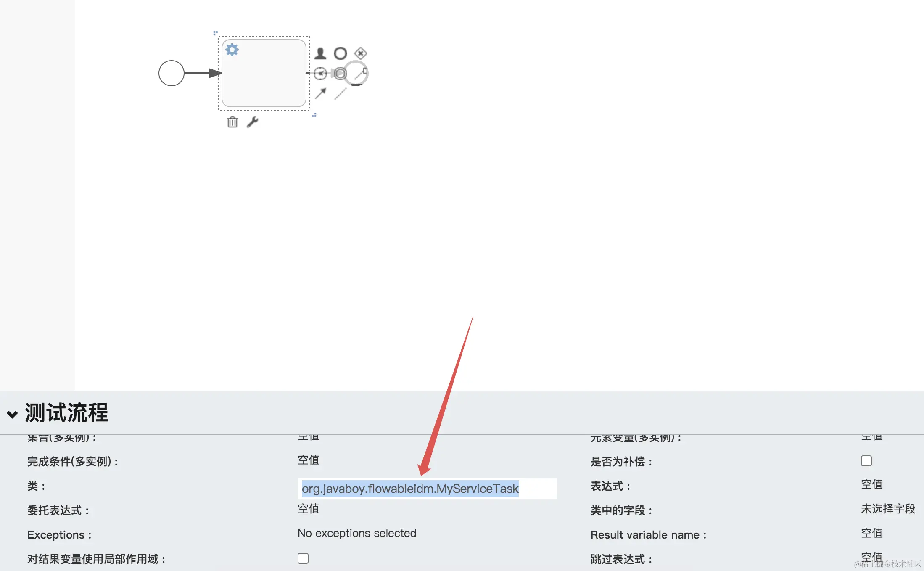Image resolution: width=924 pixels, height=571 pixels.
Task: Collapse the 测试流程 properties panel
Action: (x=13, y=414)
